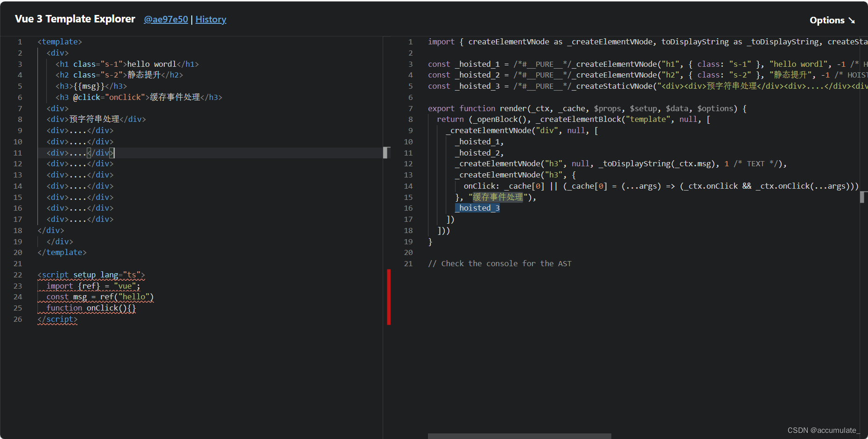Click const _hoisted_1 declaration in output
Screen dimensions: 868x439
648,64
